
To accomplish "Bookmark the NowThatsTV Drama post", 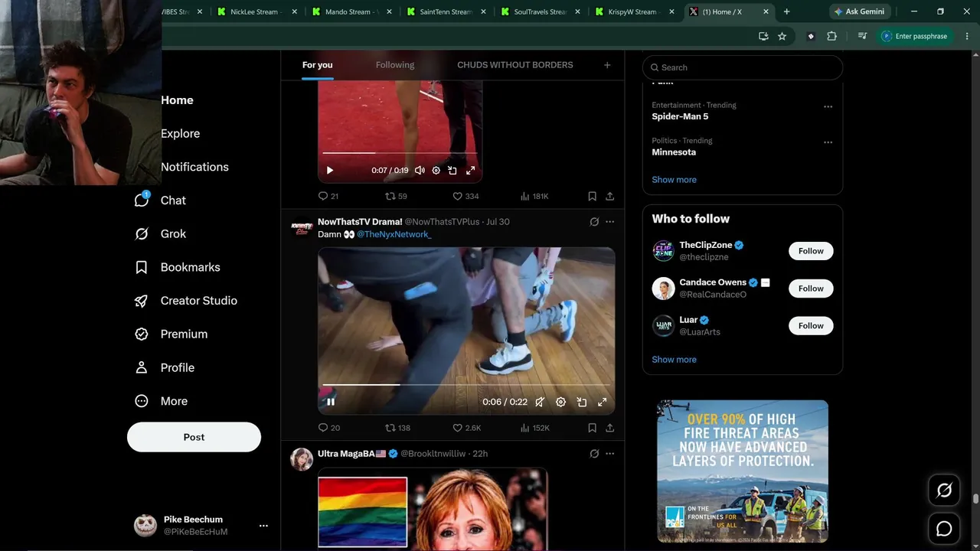I will 592,428.
